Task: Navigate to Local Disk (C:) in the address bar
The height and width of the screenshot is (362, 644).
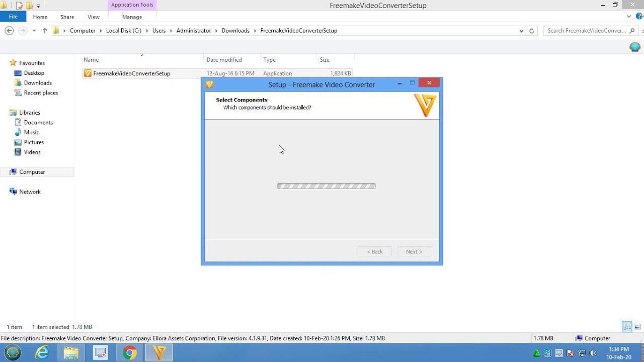Action: tap(124, 31)
